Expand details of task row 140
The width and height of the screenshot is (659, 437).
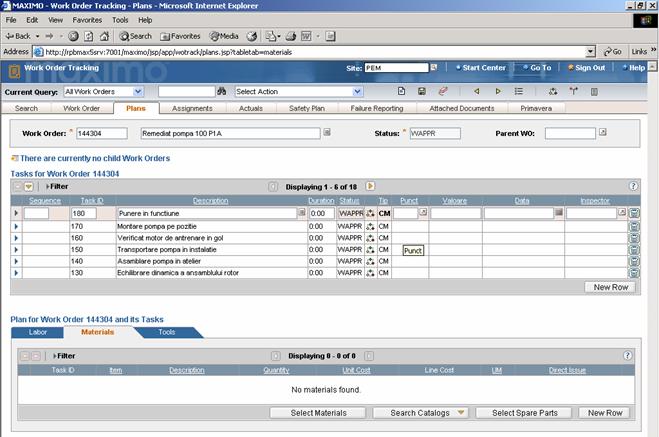(16, 261)
